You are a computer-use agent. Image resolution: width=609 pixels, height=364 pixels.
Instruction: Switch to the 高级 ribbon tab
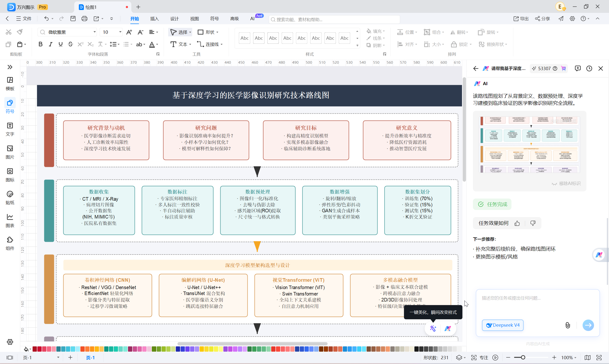(234, 19)
